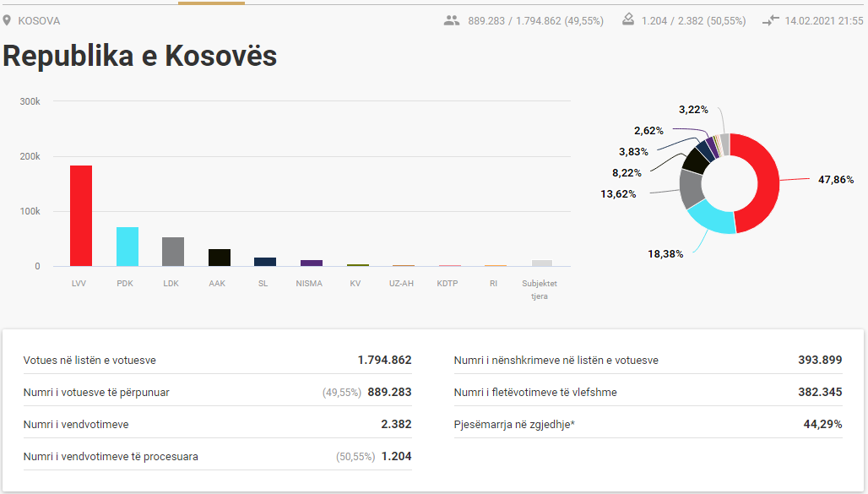This screenshot has width=868, height=494.
Task: Click the UZ-AH axis label
Action: 401,284
